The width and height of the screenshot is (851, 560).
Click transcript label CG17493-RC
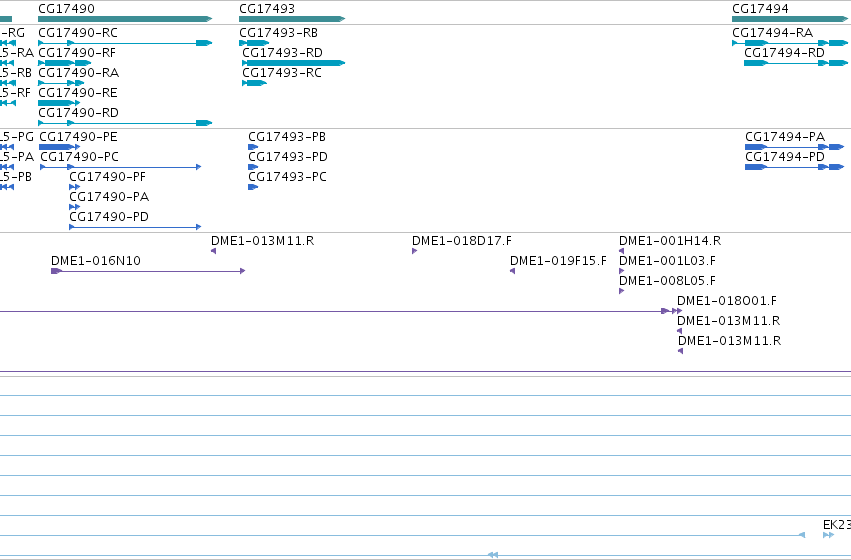pyautogui.click(x=282, y=73)
